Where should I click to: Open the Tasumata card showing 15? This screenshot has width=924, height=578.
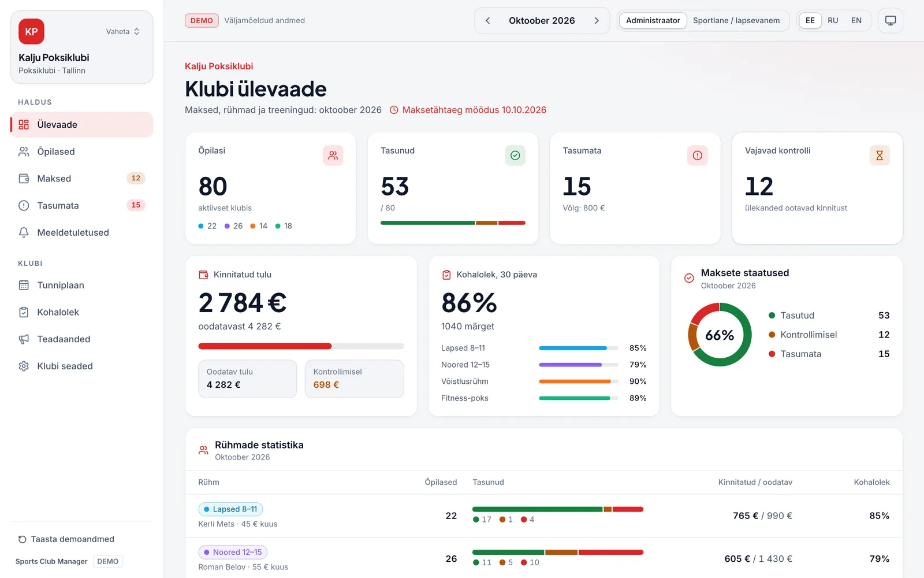[635, 188]
